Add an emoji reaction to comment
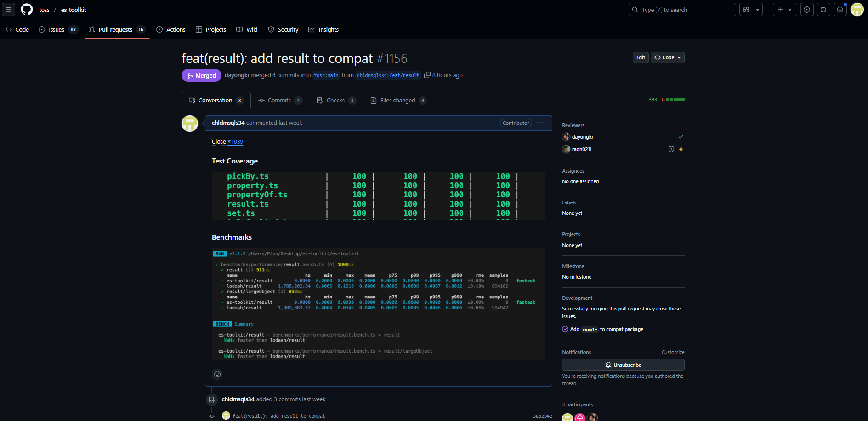Viewport: 868px width, 421px height. pos(217,374)
